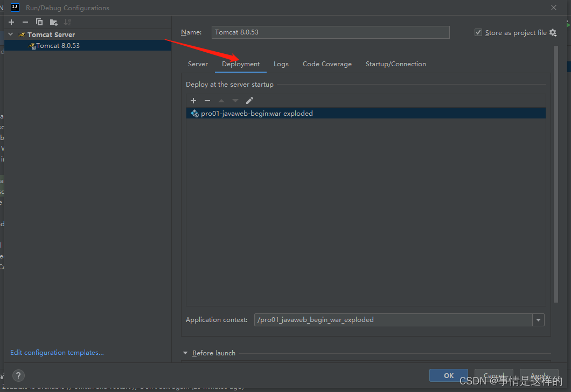The image size is (571, 392).
Task: Open the help question mark button
Action: [18, 375]
